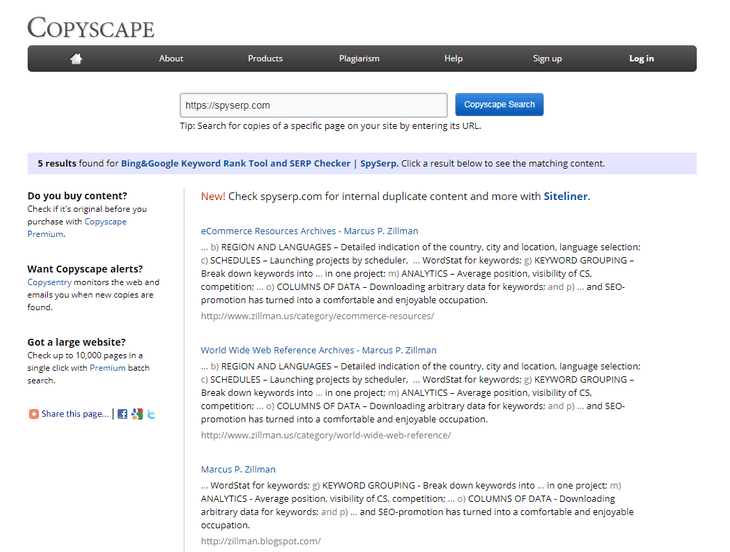Open eCommerce Resources Archives result

pos(309,231)
